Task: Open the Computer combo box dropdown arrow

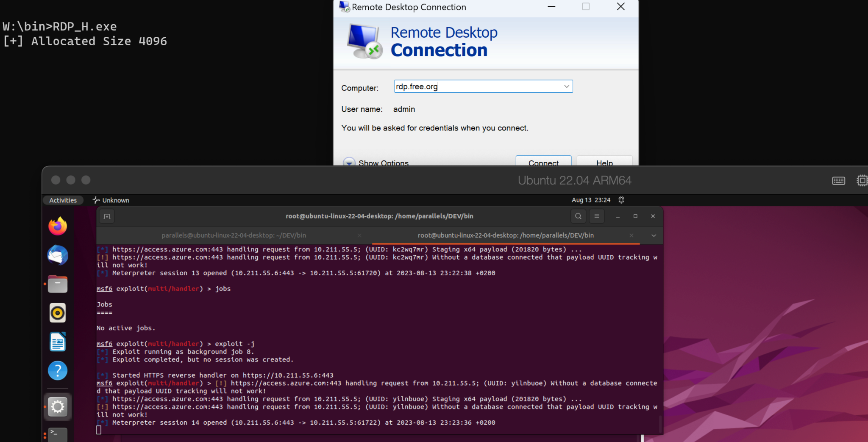Action: click(566, 86)
